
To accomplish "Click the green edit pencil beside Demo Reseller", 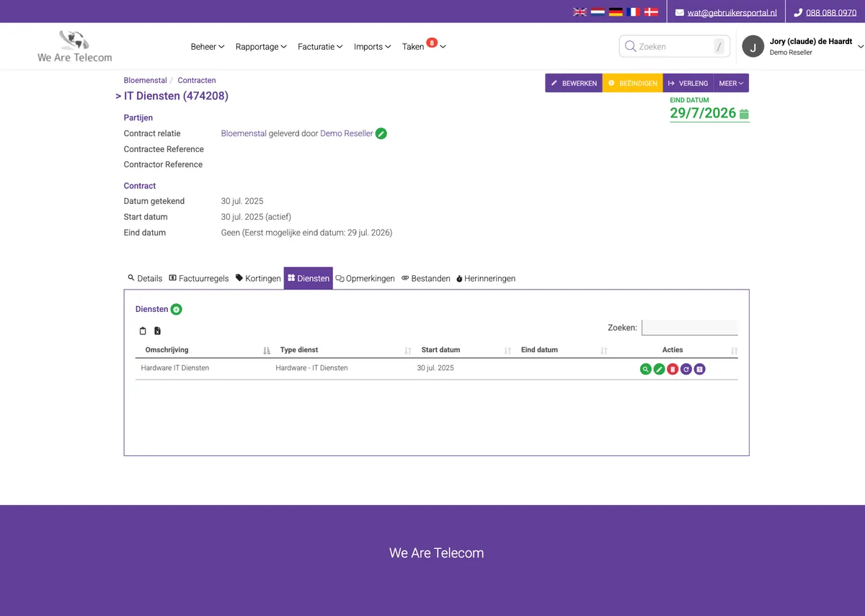I will 381,133.
